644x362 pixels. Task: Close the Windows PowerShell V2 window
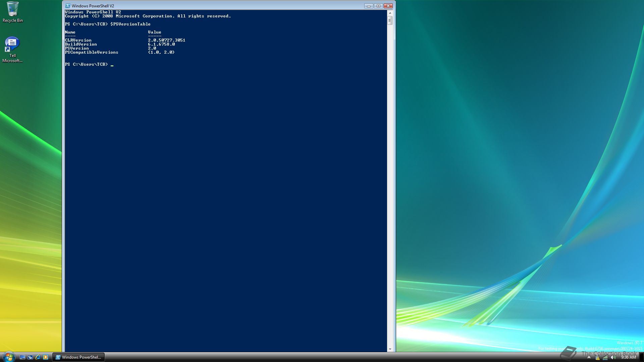tap(388, 6)
